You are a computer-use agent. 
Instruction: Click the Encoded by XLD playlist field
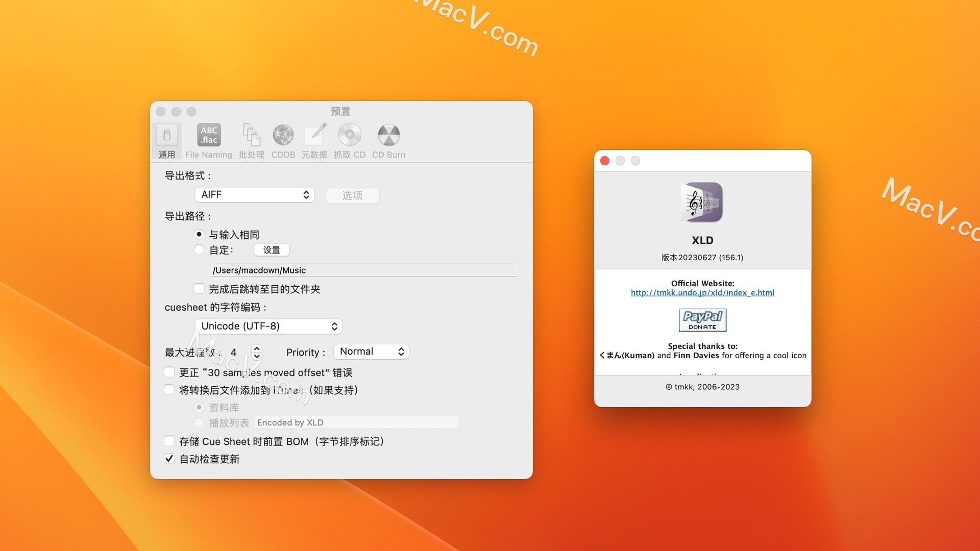tap(356, 422)
